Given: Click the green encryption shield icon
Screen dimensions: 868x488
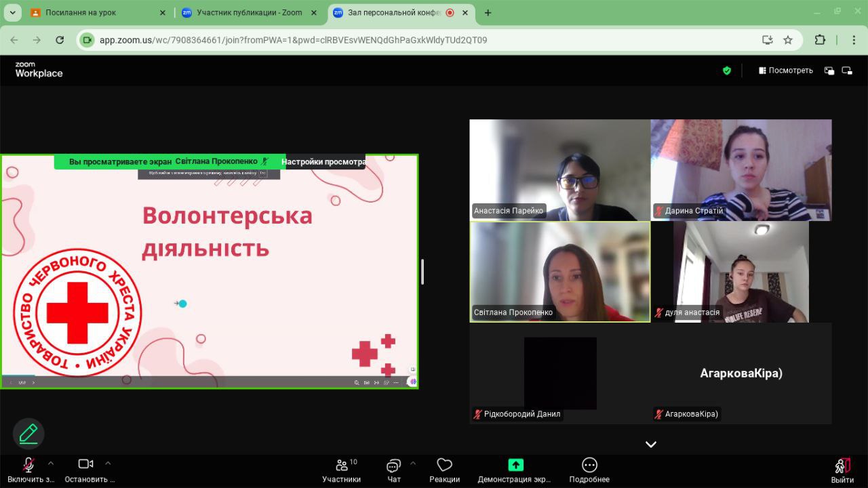Looking at the screenshot, I should tap(727, 70).
